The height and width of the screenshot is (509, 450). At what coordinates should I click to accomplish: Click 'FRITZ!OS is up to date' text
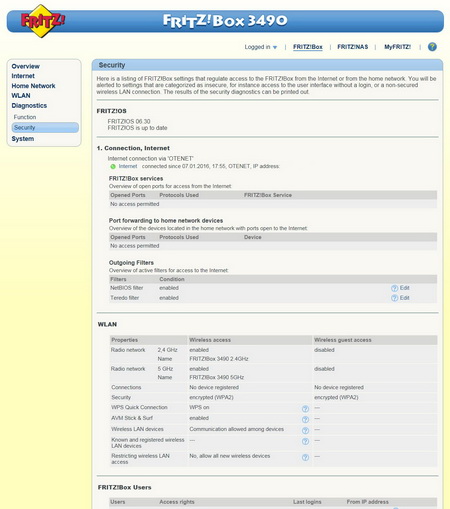point(137,128)
